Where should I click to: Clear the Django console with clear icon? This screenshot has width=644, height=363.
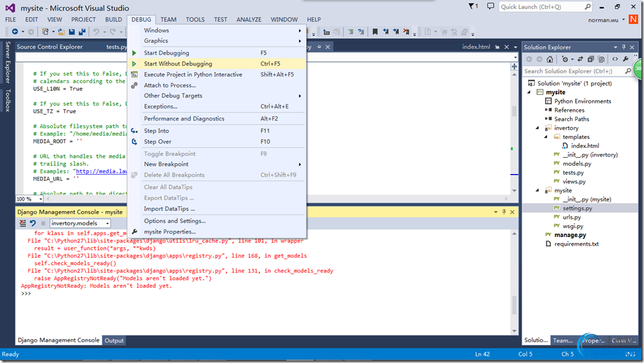pos(23,223)
